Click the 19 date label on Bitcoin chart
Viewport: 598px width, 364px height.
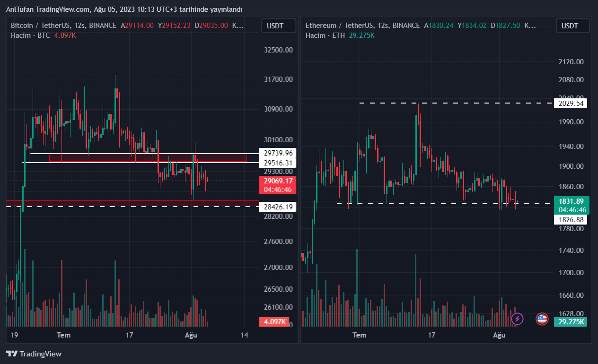(14, 335)
